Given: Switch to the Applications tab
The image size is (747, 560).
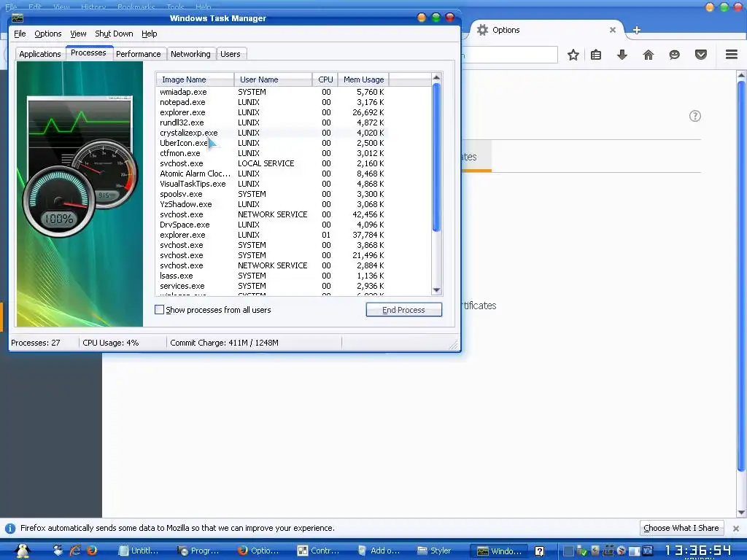Looking at the screenshot, I should coord(40,54).
